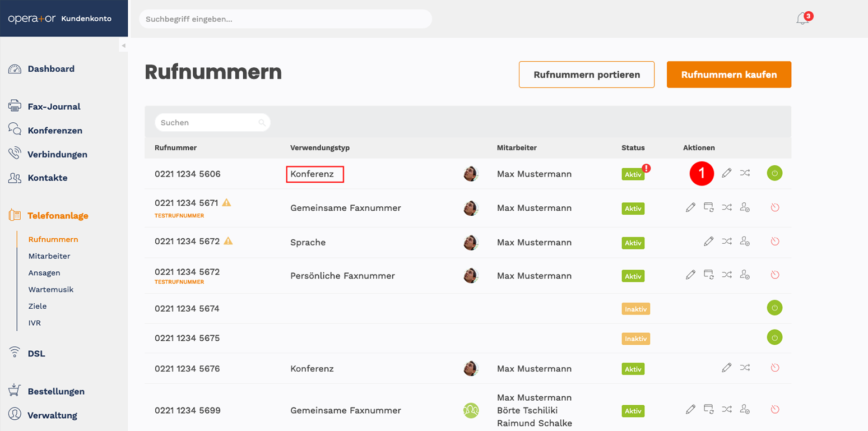This screenshot has width=868, height=431.
Task: Open Kontakte in sidebar
Action: click(x=47, y=178)
